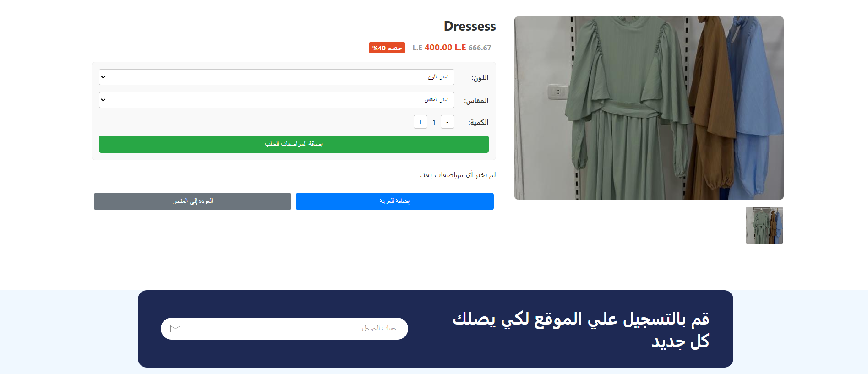Open the اختر المقاس size dropdown
Viewport: 868px width, 374px height.
(x=277, y=100)
